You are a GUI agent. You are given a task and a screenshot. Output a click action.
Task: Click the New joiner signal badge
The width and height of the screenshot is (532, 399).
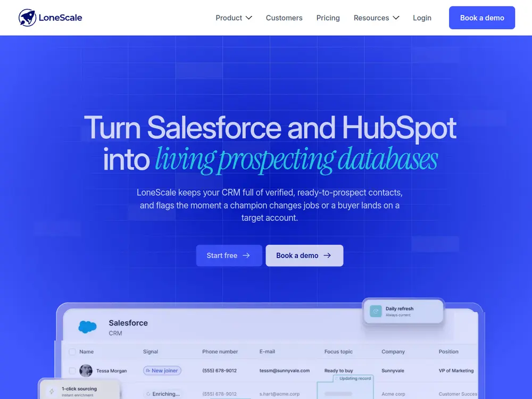point(162,370)
